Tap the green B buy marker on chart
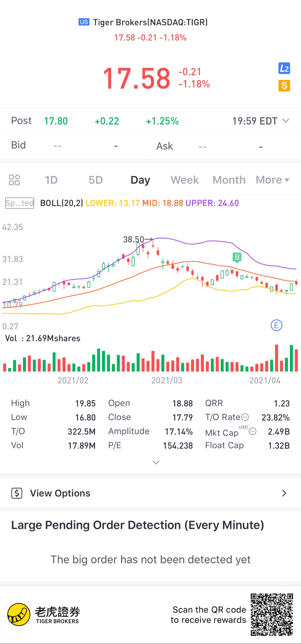Image resolution: width=301 pixels, height=644 pixels. (237, 257)
